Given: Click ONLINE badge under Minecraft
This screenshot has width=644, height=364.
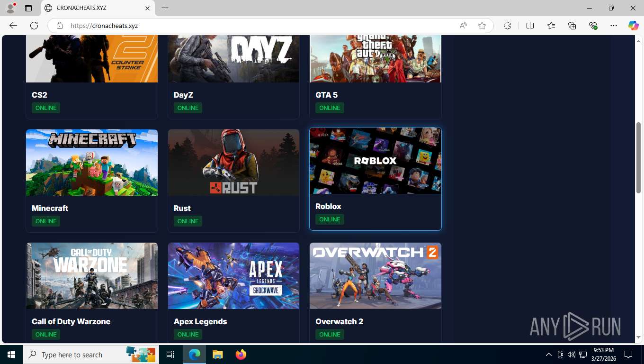Looking at the screenshot, I should [x=46, y=221].
